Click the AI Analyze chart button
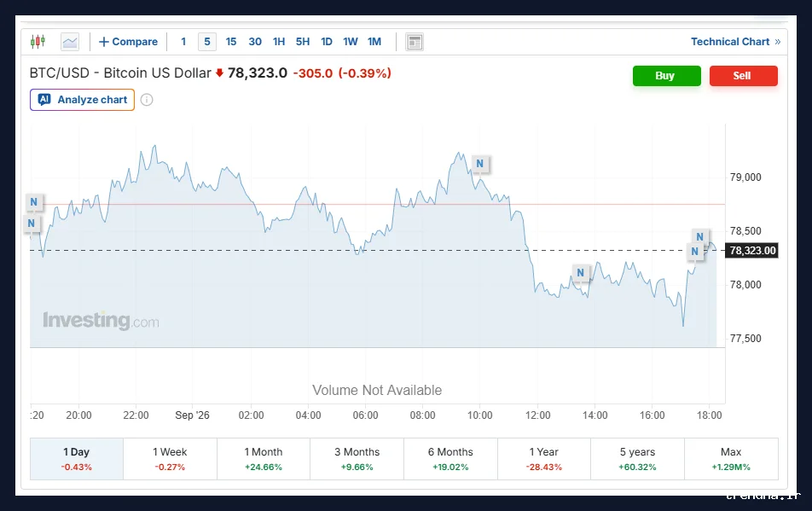The height and width of the screenshot is (511, 812). click(83, 100)
